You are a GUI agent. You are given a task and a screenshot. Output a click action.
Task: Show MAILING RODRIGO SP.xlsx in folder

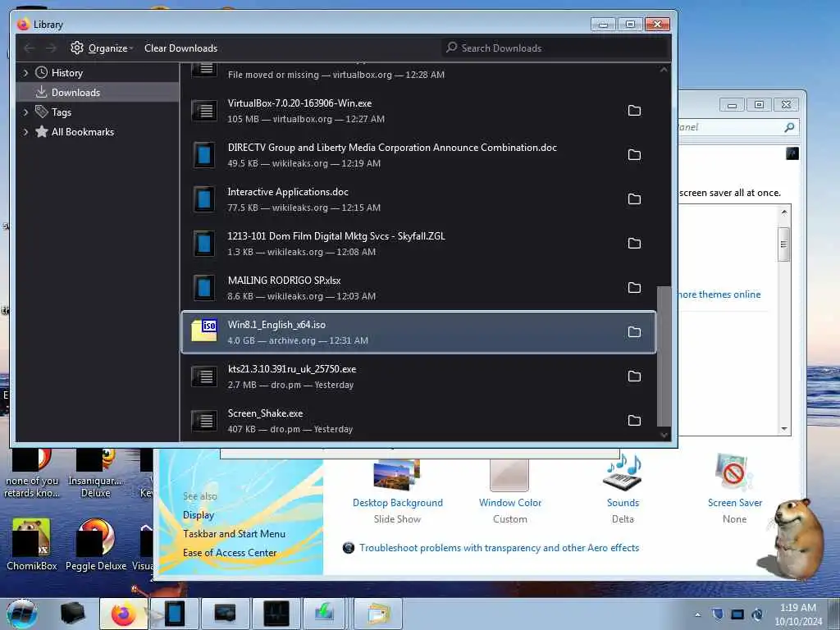[634, 288]
